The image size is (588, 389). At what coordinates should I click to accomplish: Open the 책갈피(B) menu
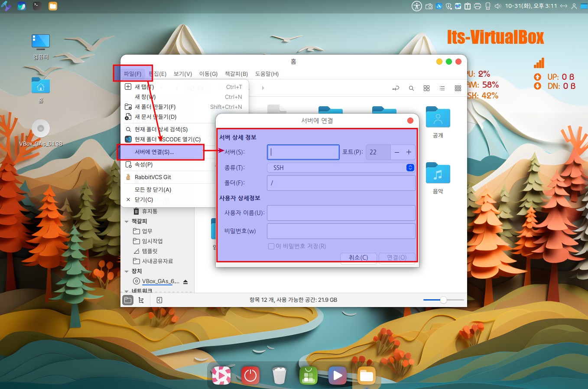[237, 74]
